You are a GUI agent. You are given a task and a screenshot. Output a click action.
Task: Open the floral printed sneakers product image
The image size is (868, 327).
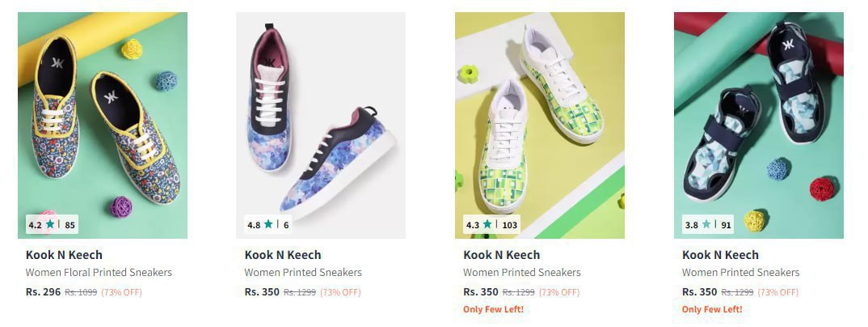[103, 113]
